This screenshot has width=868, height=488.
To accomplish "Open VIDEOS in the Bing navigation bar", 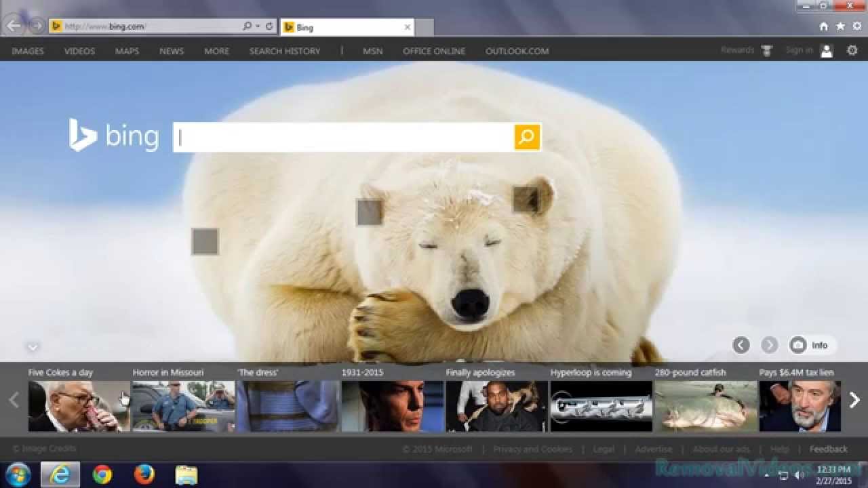I will click(79, 51).
